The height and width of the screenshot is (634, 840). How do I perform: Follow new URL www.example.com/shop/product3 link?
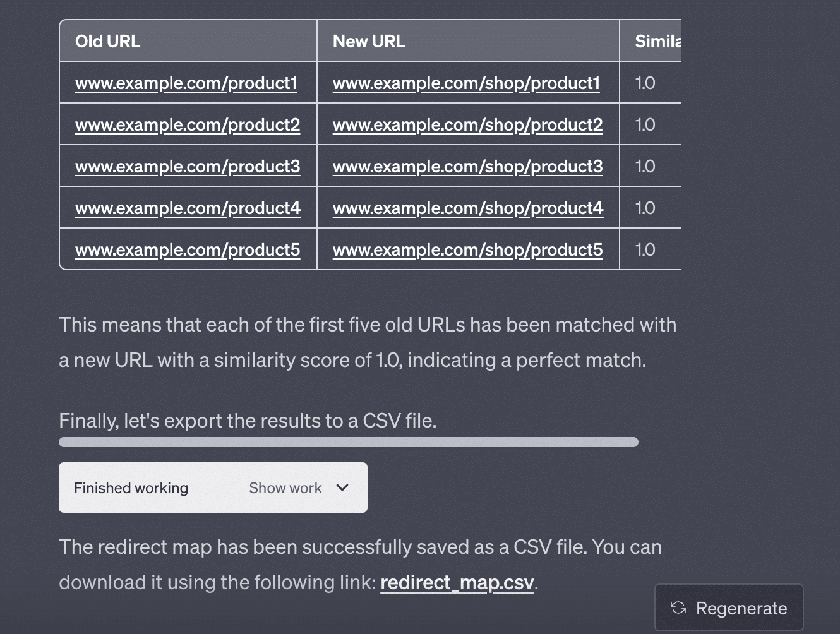point(467,167)
